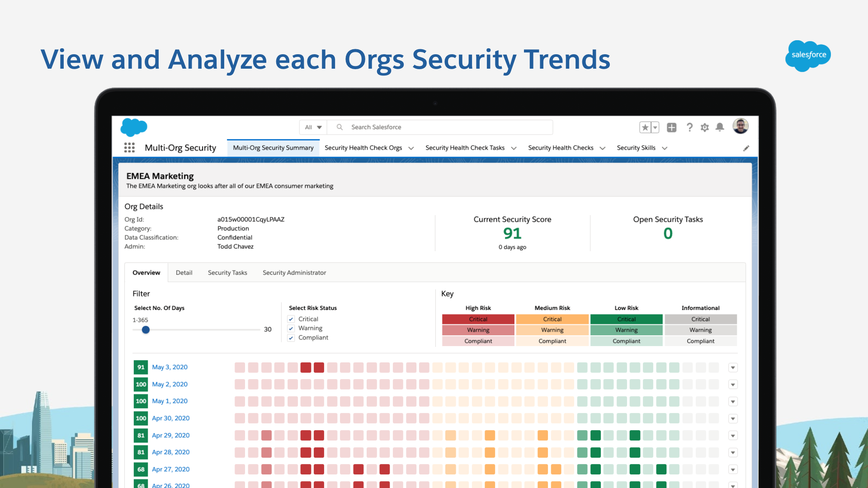
Task: Click the global actions plus icon
Action: pos(671,127)
